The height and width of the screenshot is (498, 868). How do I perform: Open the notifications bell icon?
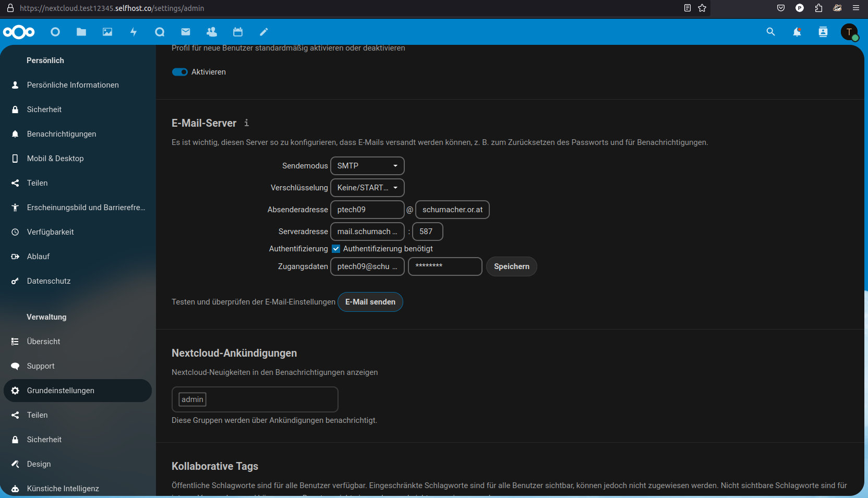pyautogui.click(x=797, y=32)
